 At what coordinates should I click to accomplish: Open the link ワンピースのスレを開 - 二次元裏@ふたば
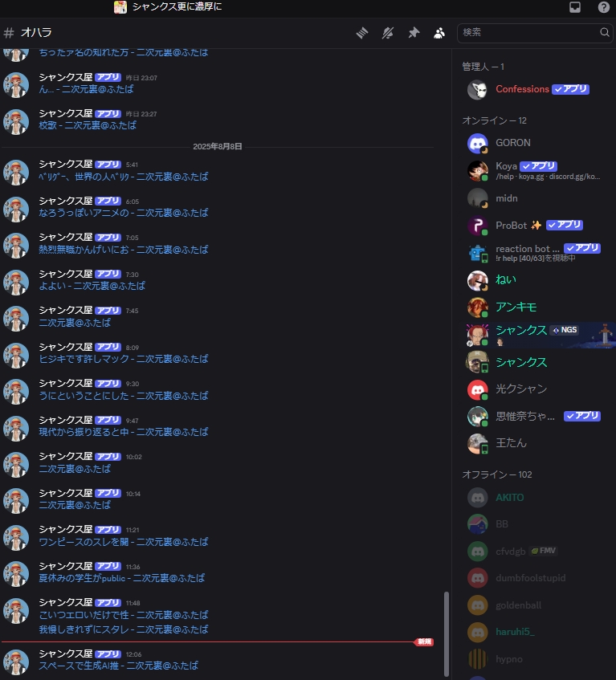(123, 542)
